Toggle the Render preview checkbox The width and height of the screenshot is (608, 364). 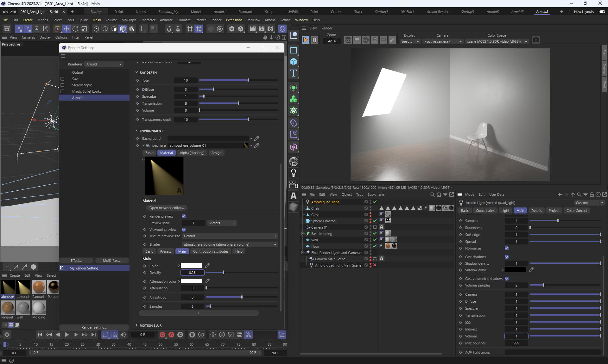(x=184, y=216)
